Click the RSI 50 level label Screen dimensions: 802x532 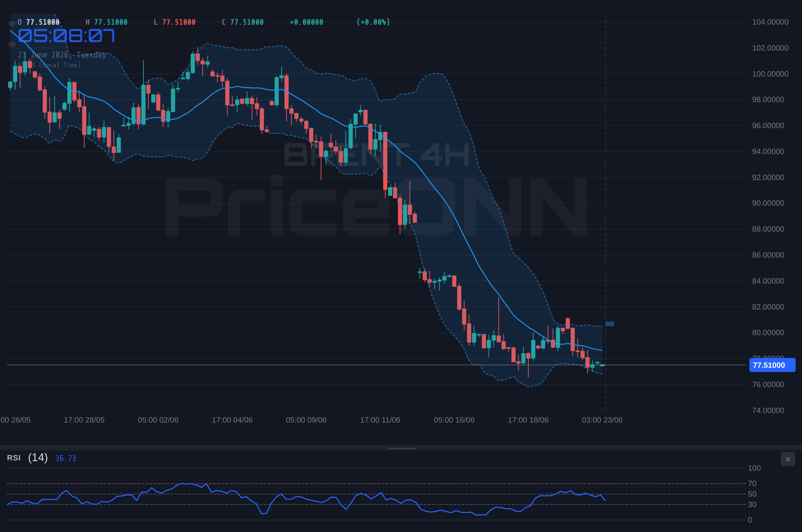[752, 494]
